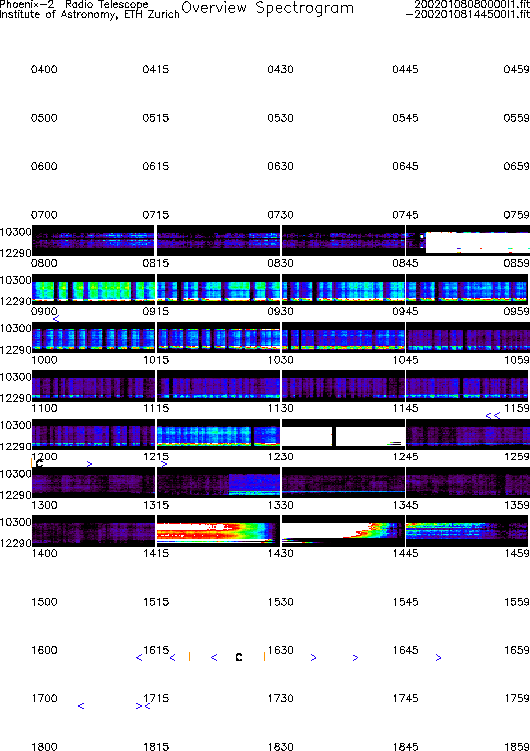
Task: Click the blue > marker right of the 1645 label
Action: click(439, 658)
